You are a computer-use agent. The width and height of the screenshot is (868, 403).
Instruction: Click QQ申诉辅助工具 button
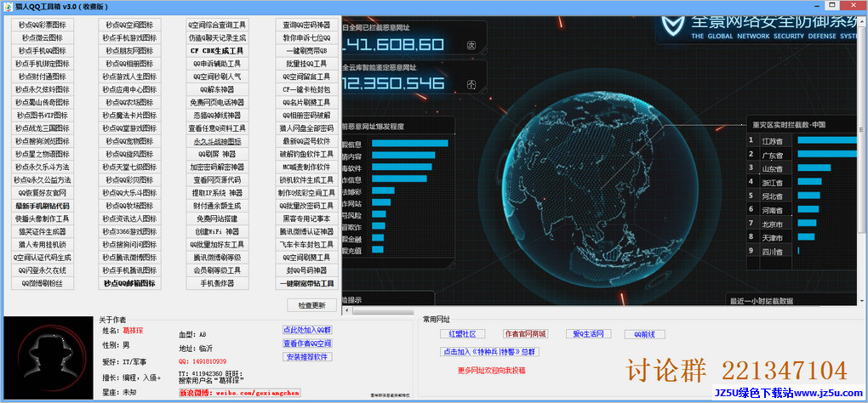click(218, 64)
